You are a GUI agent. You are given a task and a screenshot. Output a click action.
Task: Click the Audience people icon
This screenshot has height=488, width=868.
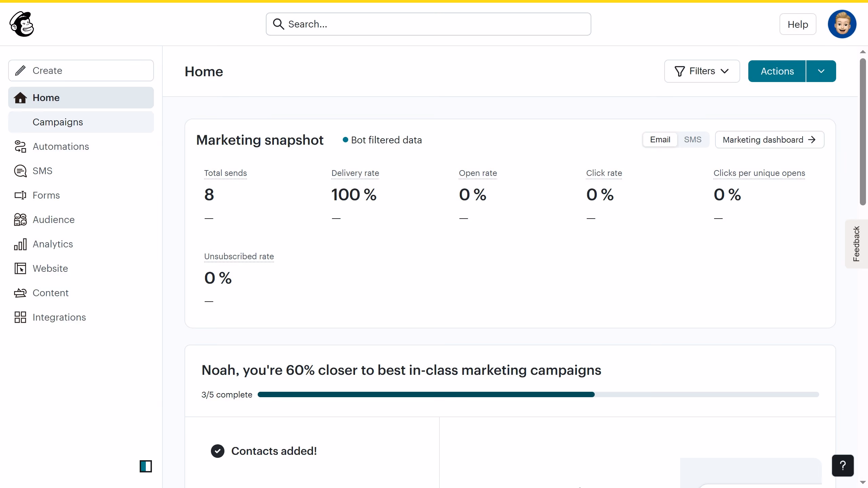pos(20,220)
